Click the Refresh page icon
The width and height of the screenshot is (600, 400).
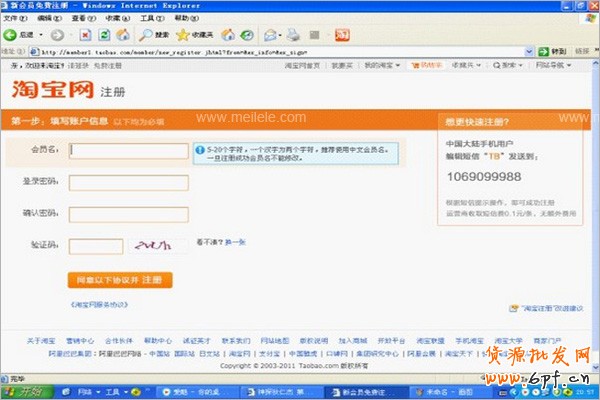click(x=106, y=35)
